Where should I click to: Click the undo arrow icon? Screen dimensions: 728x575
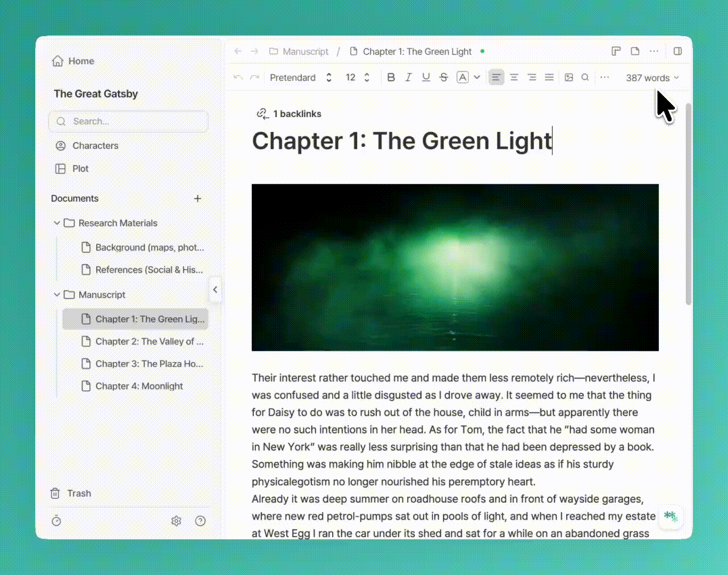[238, 77]
